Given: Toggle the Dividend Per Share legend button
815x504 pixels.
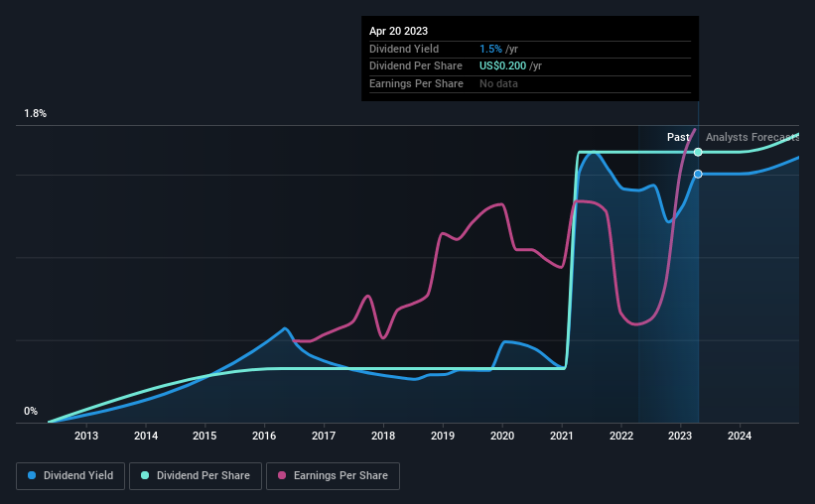Looking at the screenshot, I should (x=196, y=475).
